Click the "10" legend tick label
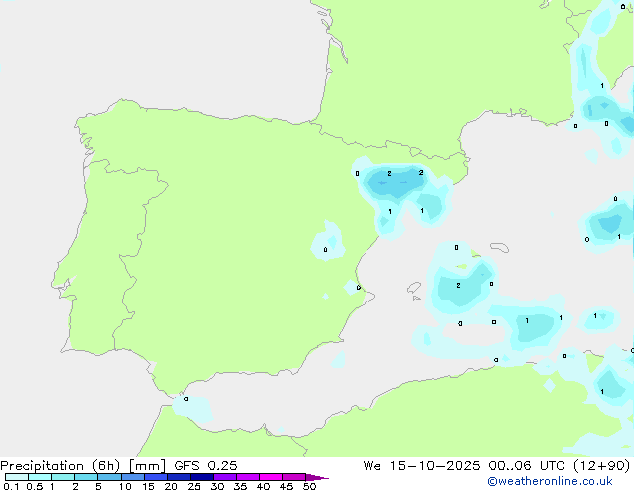634x490 pixels. (125, 486)
